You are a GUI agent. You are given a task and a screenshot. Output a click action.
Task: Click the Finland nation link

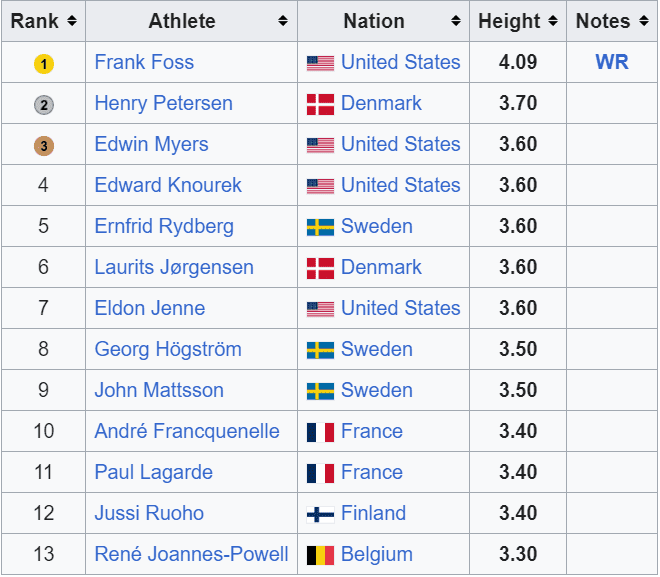coord(373,513)
